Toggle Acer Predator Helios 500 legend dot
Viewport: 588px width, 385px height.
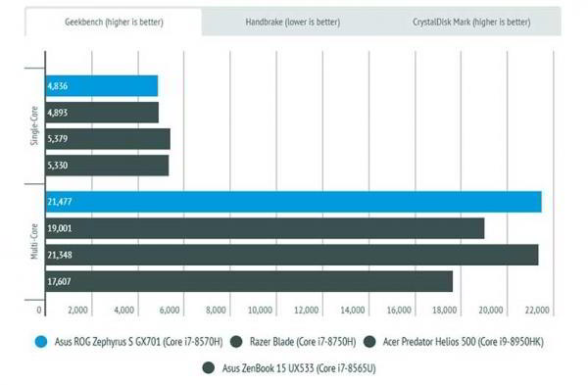(x=369, y=342)
